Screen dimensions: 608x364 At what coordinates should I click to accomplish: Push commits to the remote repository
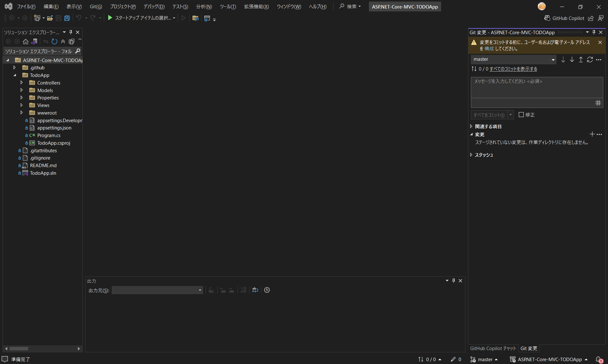[x=580, y=60]
